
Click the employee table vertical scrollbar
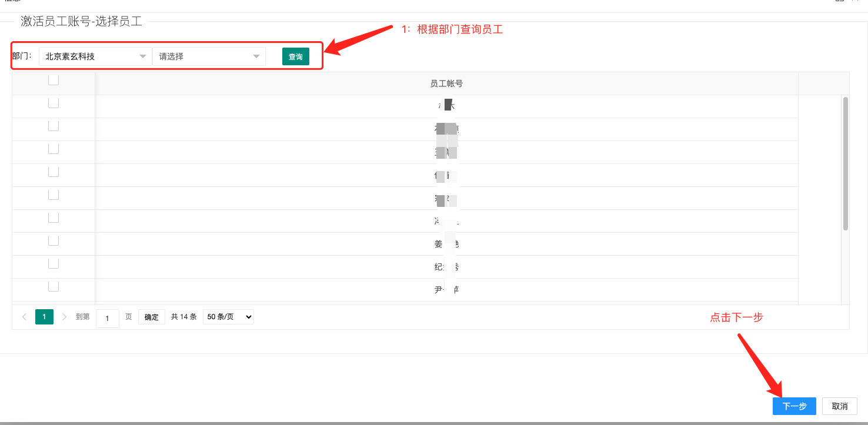point(845,163)
